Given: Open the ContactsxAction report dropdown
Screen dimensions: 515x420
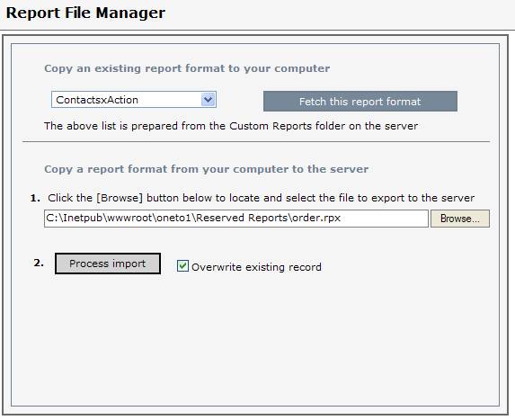Looking at the screenshot, I should pos(134,100).
